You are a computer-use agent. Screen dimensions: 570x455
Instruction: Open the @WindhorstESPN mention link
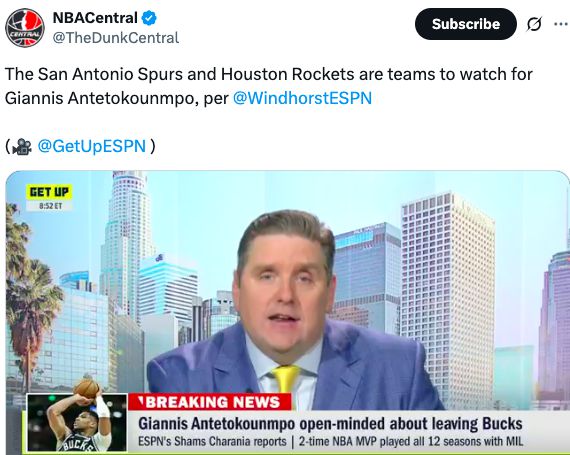tap(302, 98)
